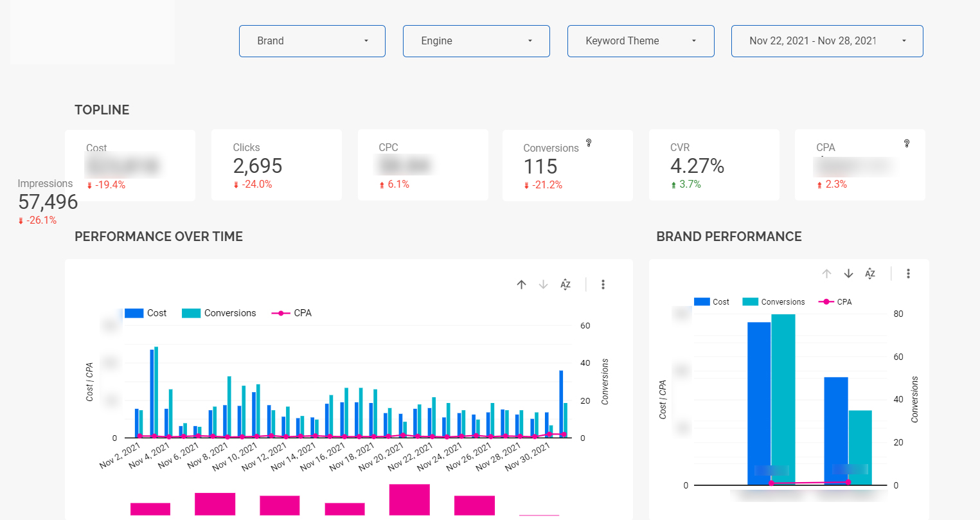The image size is (980, 520).
Task: Select the Conversions 115 scorecard value
Action: (540, 166)
